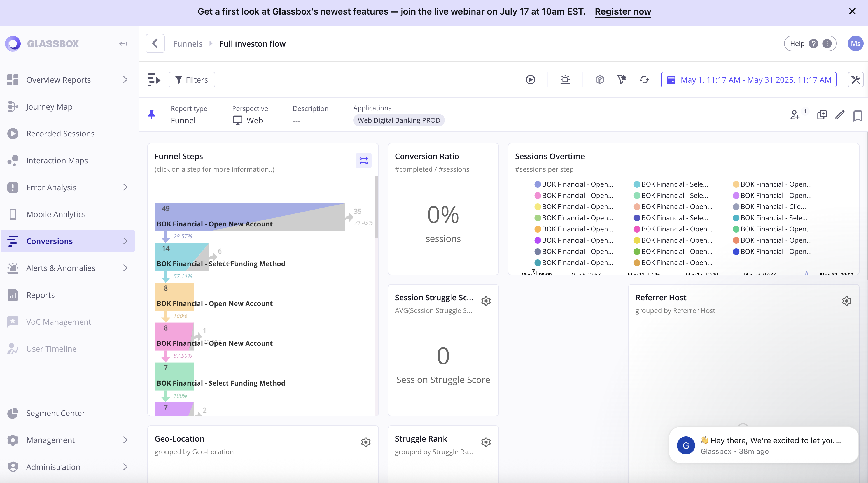The width and height of the screenshot is (868, 483).
Task: Expand the Conversions menu chevron
Action: (125, 241)
